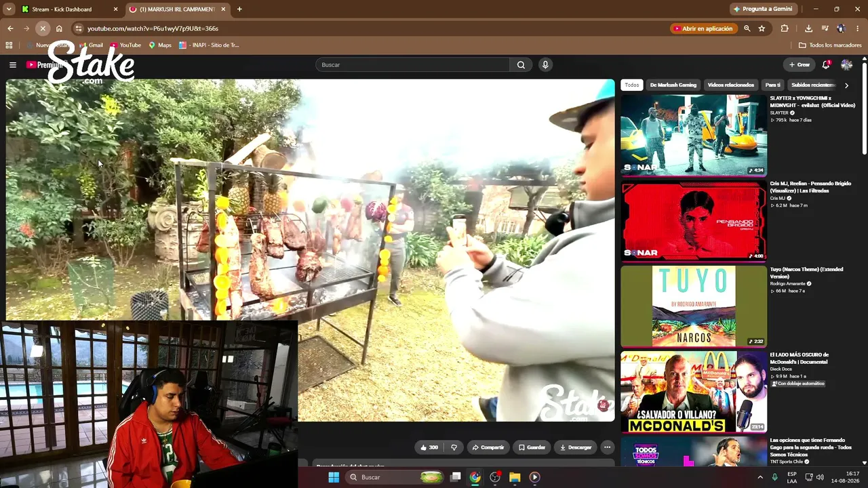Show hidden system tray icons
The width and height of the screenshot is (868, 488).
(x=760, y=477)
